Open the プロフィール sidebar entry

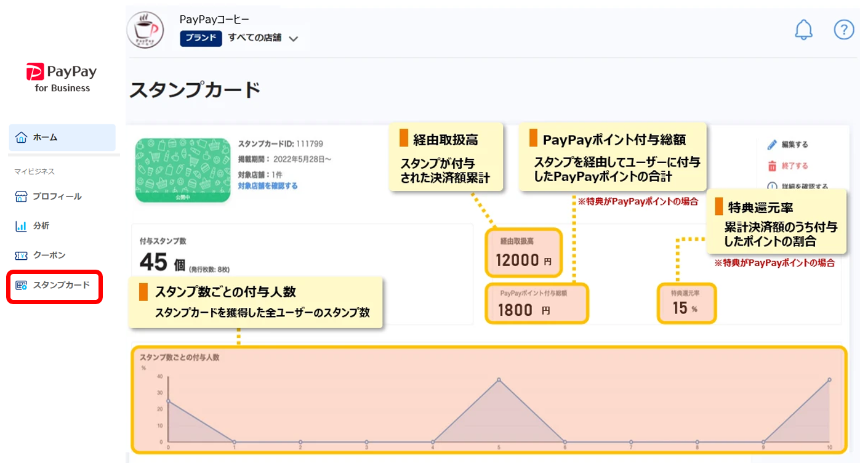(x=57, y=197)
